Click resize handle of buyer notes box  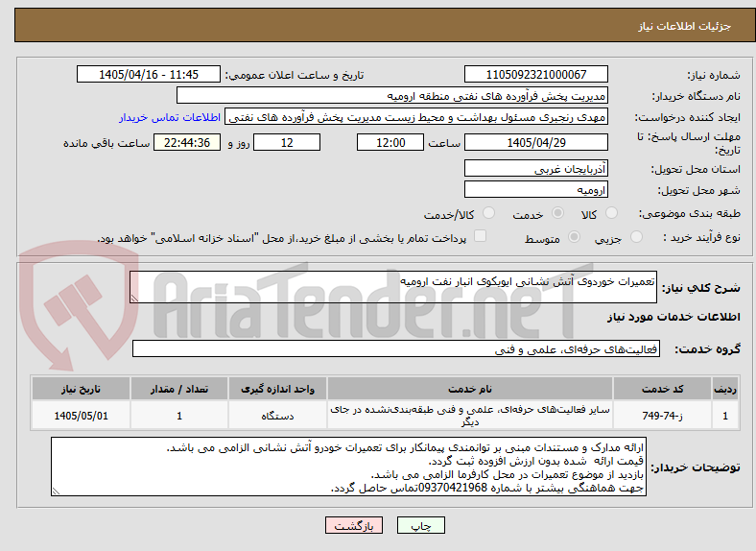pyautogui.click(x=56, y=491)
